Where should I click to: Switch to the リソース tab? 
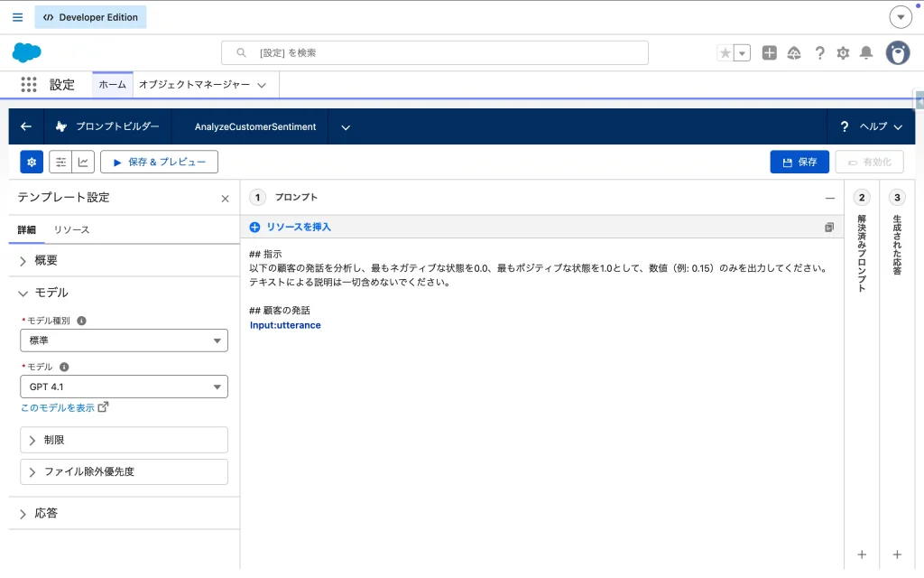[x=71, y=229]
